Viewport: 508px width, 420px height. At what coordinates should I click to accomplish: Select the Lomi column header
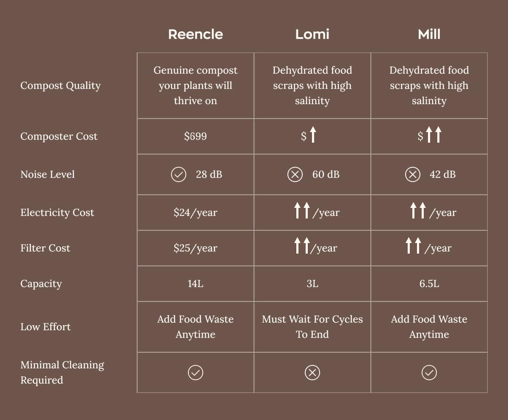point(312,34)
